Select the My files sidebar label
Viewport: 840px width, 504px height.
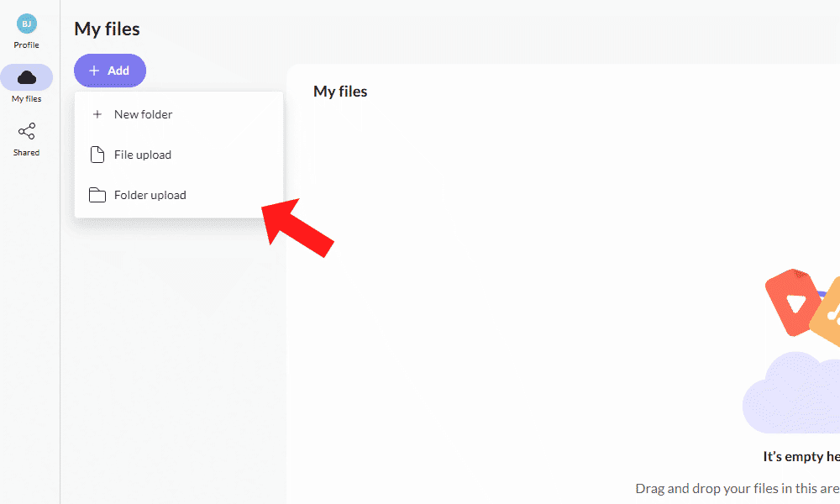point(26,99)
